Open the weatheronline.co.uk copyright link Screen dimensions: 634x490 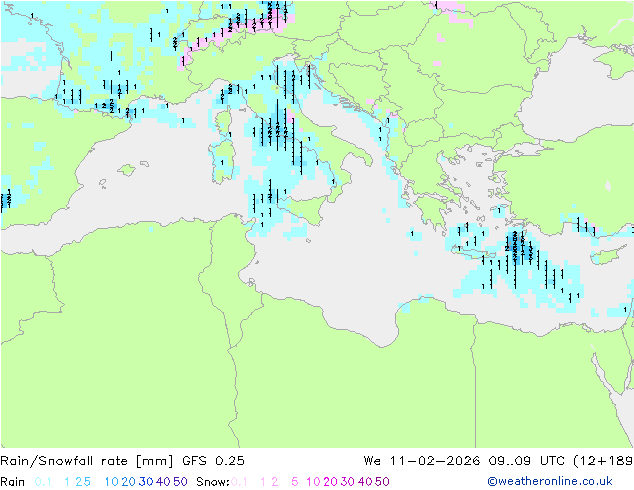549,481
